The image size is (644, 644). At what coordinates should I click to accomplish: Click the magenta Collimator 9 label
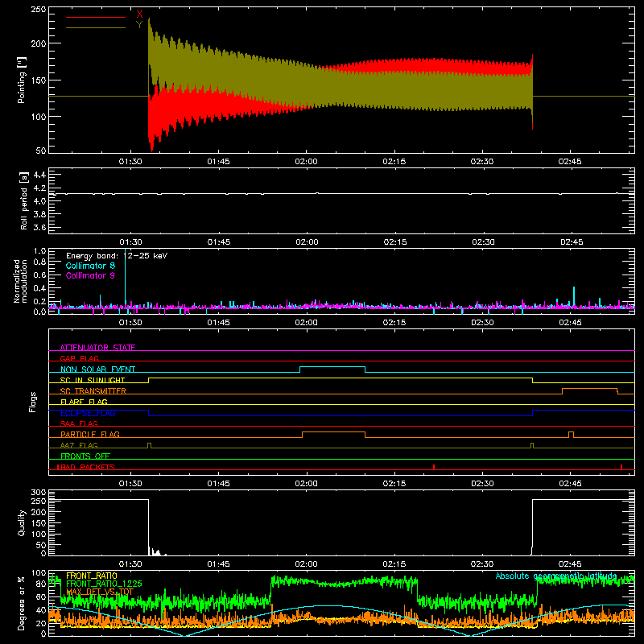[x=90, y=275]
